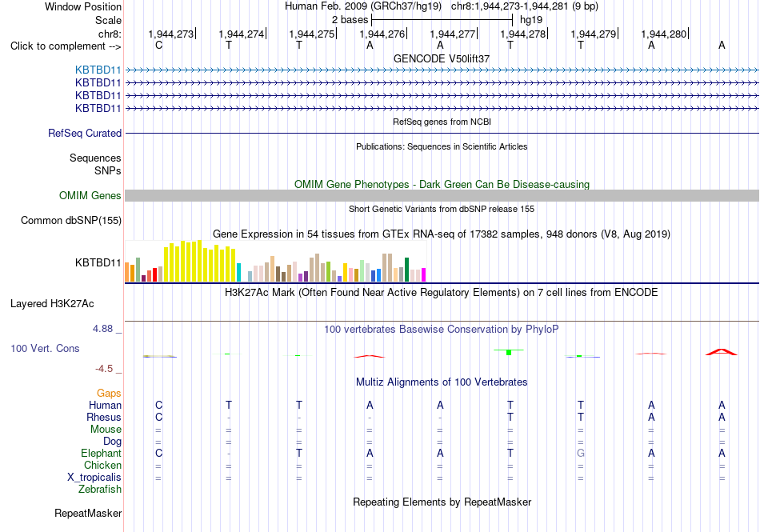The height and width of the screenshot is (532, 760).
Task: Click the Zebrafish species row label
Action: [x=100, y=490]
